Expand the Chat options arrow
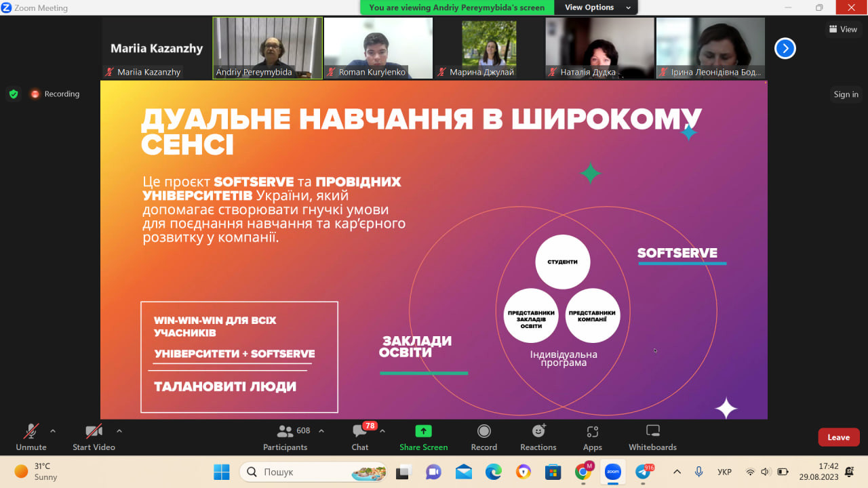Screen dimensions: 868x488 tap(382, 431)
